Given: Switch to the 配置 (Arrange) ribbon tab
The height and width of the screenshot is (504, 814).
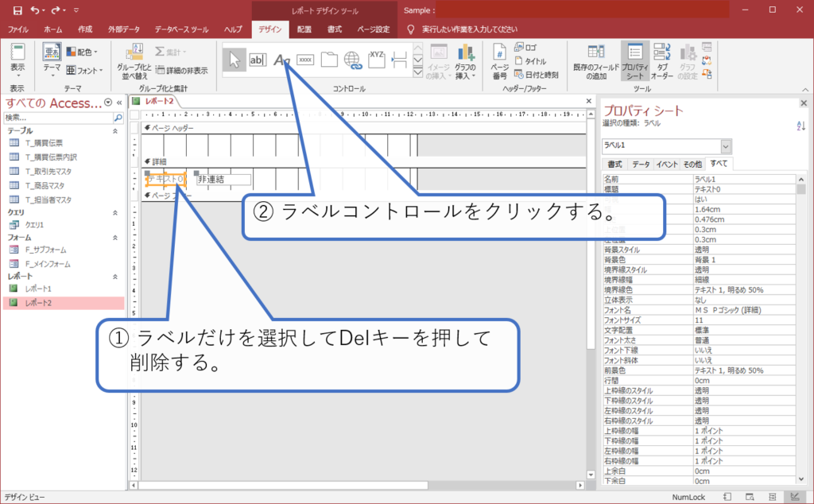Looking at the screenshot, I should point(304,29).
